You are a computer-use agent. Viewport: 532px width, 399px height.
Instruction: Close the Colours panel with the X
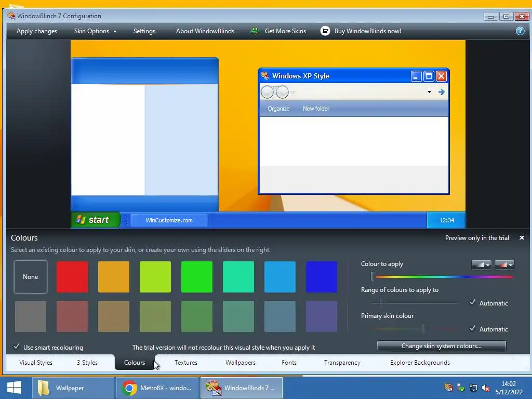click(522, 238)
